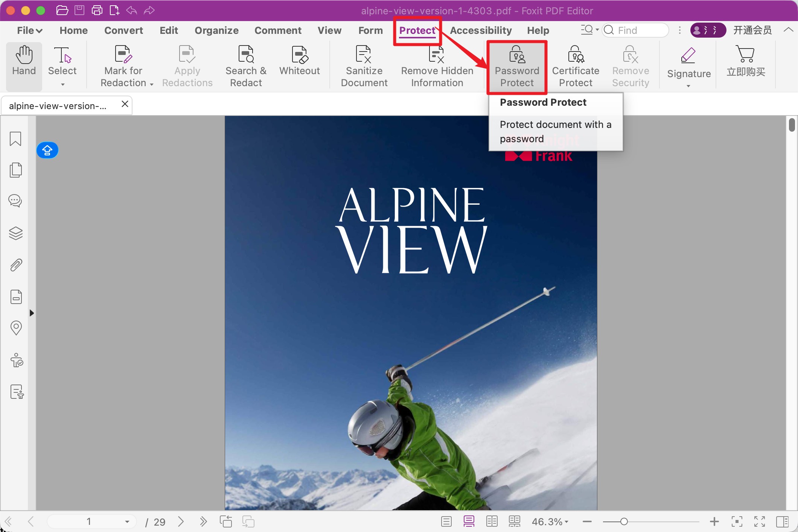Click the blue upload floating button

pos(47,150)
